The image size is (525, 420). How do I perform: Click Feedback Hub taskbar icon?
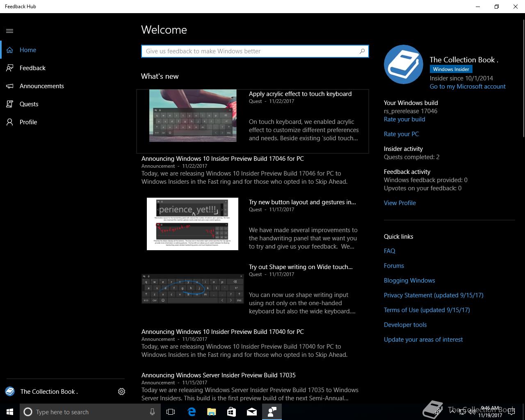point(272,412)
